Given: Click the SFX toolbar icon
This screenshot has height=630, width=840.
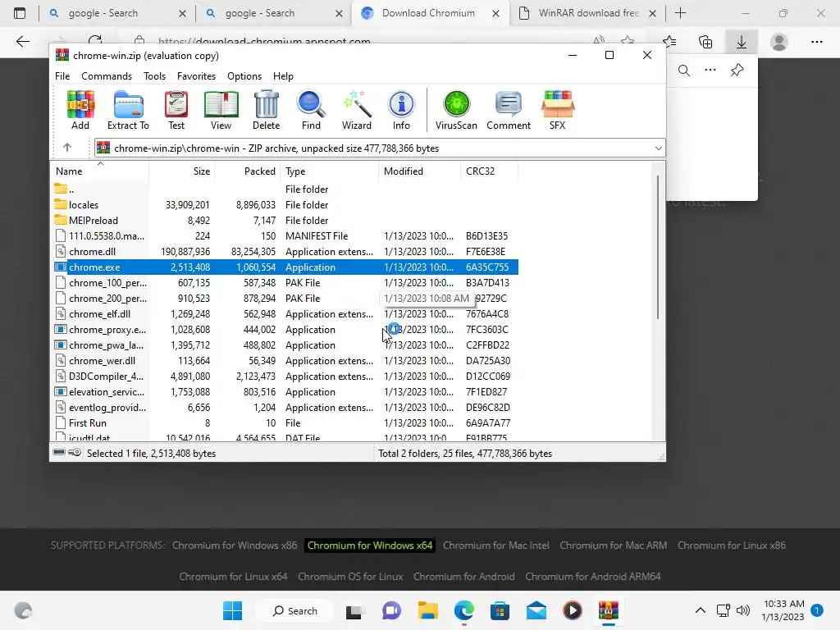Looking at the screenshot, I should tap(557, 111).
